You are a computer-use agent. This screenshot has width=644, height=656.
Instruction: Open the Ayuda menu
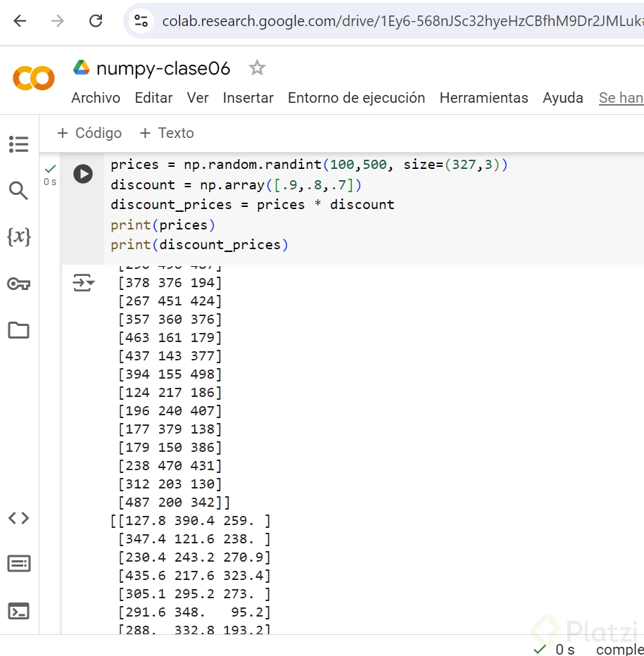[563, 98]
